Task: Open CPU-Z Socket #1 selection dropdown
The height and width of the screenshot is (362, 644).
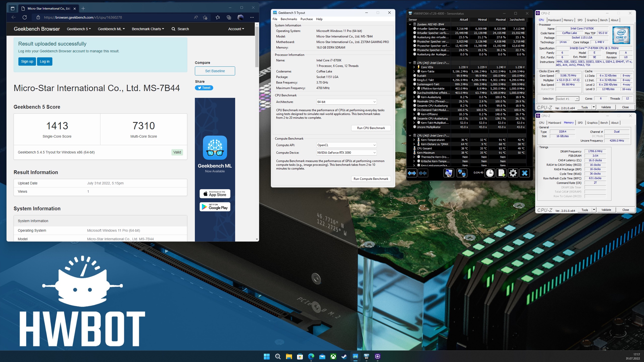Action: point(567,99)
